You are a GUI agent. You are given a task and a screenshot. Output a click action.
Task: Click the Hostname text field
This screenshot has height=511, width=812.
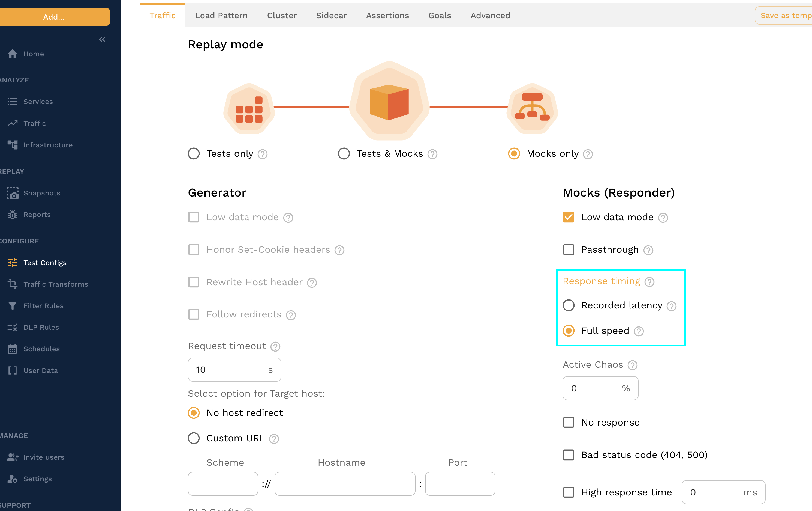(345, 484)
